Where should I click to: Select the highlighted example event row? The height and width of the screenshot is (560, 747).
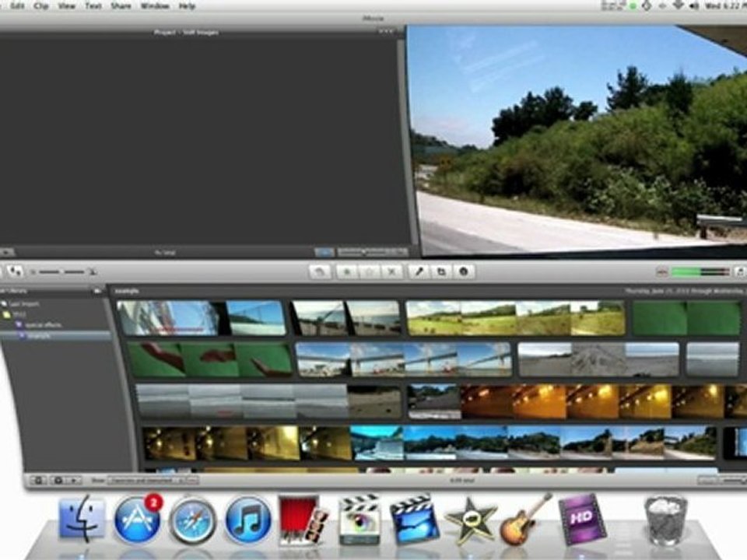pyautogui.click(x=56, y=336)
